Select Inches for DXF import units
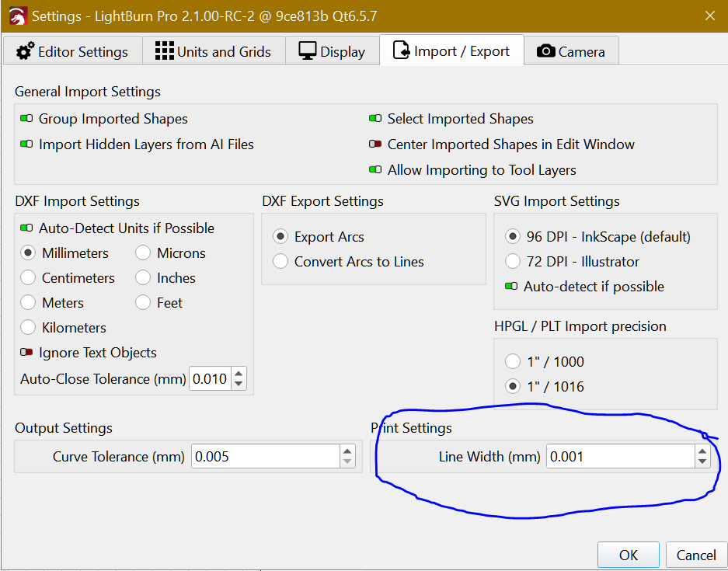The image size is (728, 571). pos(143,278)
